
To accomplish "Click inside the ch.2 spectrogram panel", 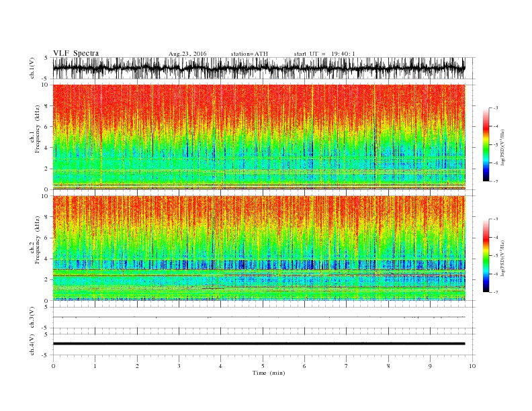I will tap(259, 248).
